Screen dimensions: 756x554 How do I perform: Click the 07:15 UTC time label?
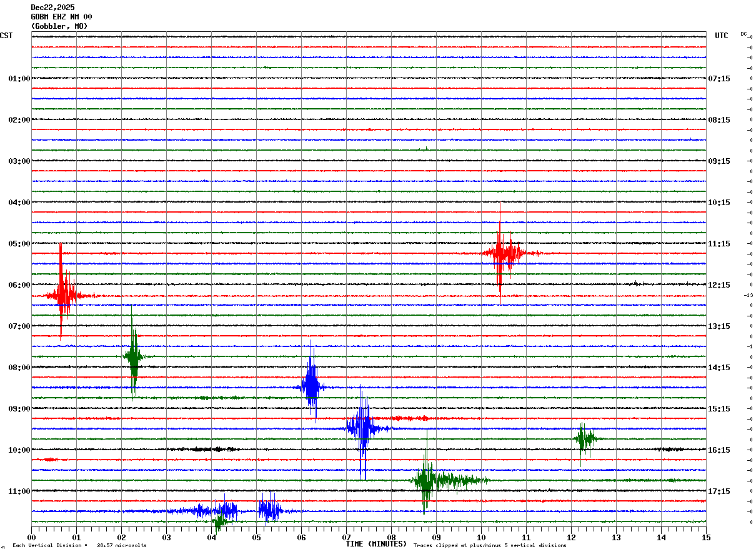click(719, 79)
